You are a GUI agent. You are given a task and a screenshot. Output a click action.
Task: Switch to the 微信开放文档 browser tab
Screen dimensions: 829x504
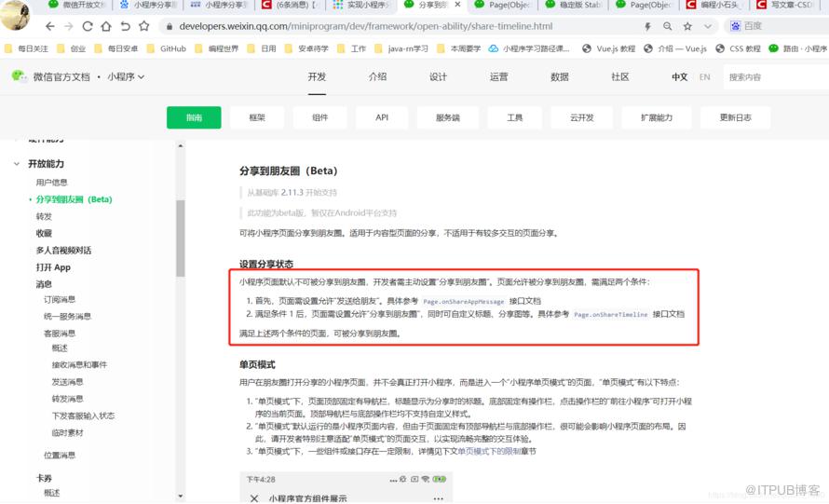78,5
